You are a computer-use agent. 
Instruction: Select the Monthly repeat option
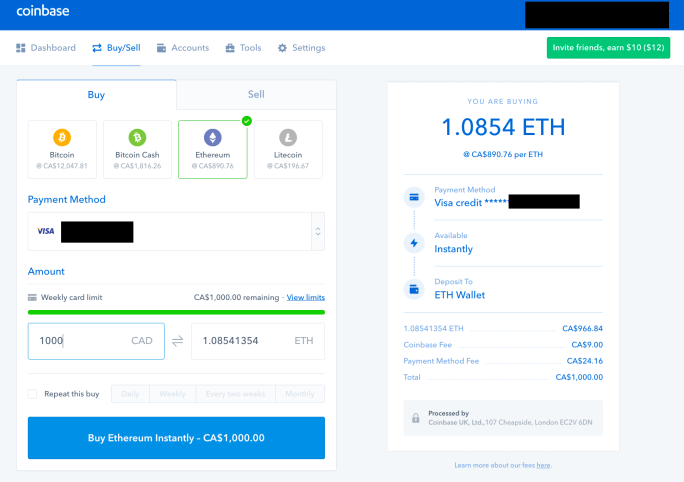(x=300, y=394)
